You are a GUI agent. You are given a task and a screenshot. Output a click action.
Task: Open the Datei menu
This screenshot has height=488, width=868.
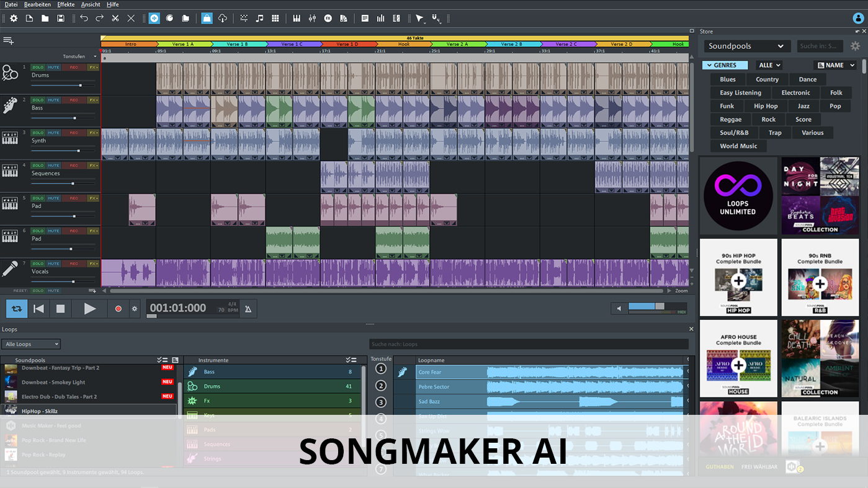11,4
